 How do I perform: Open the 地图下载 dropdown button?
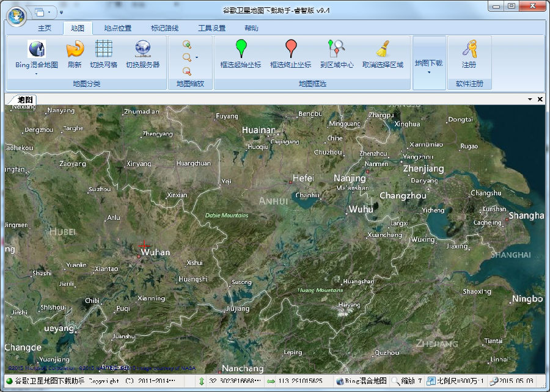click(429, 63)
